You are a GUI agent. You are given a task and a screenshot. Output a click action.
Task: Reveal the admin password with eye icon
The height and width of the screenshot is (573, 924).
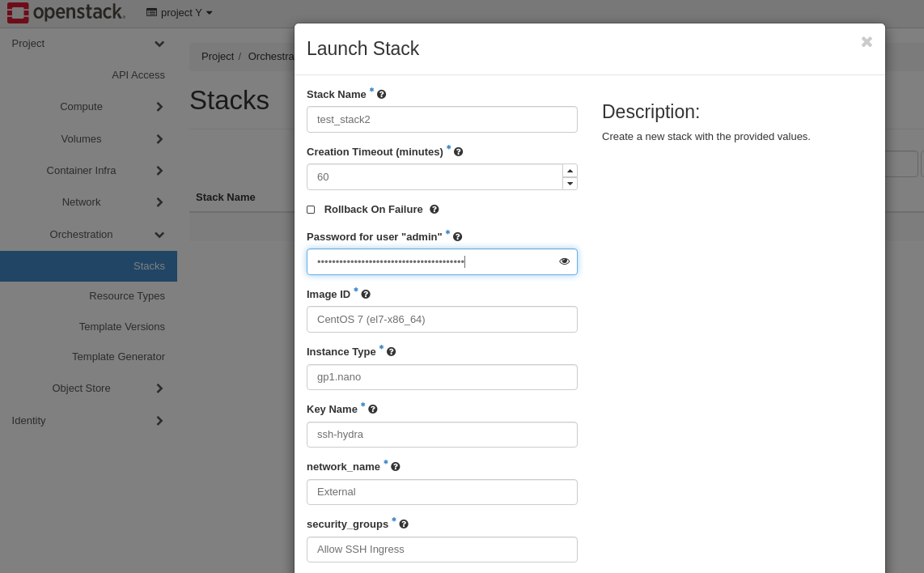564,261
